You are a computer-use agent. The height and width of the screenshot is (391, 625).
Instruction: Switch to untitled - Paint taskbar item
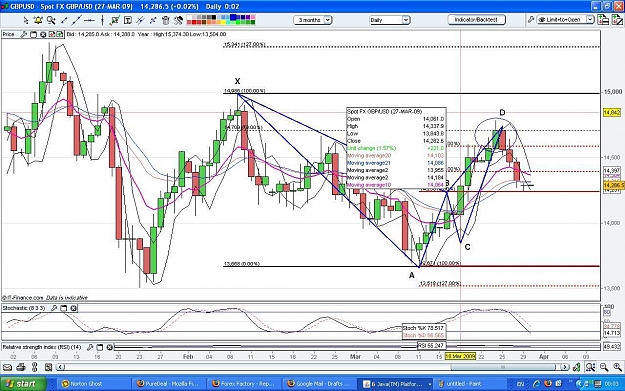click(x=471, y=384)
